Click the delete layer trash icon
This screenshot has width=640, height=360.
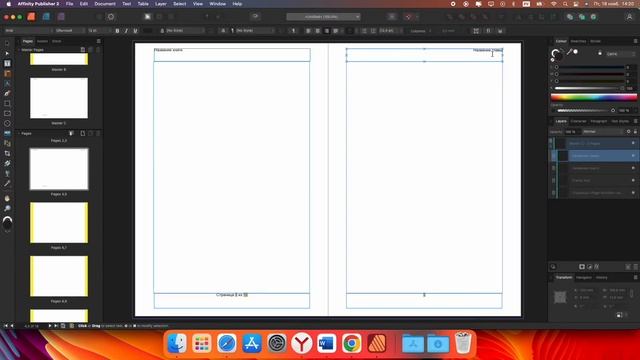636,267
